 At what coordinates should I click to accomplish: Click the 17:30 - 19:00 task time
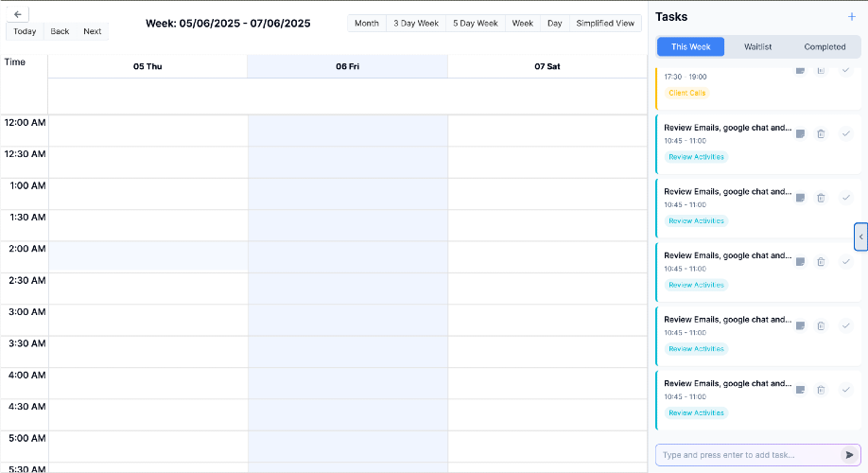(686, 77)
